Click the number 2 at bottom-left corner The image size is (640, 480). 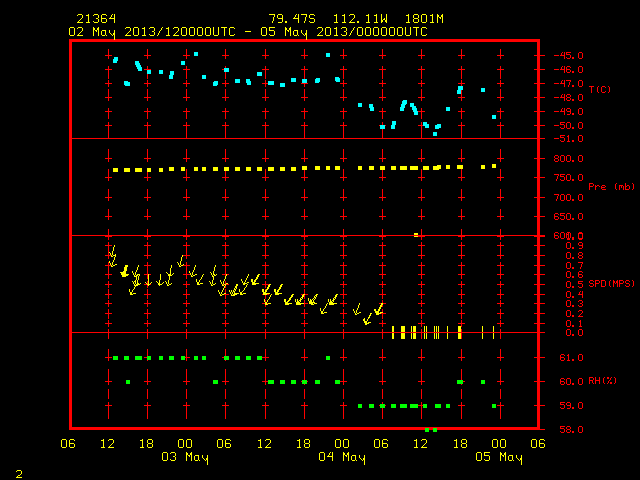click(19, 474)
